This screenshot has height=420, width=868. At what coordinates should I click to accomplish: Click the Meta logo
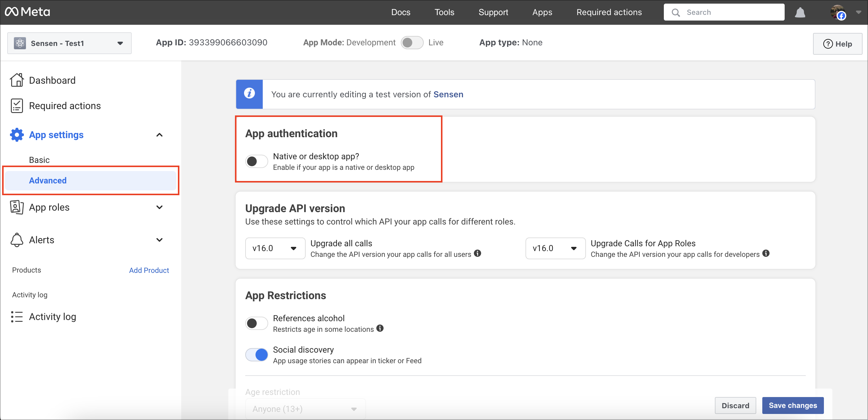click(27, 12)
